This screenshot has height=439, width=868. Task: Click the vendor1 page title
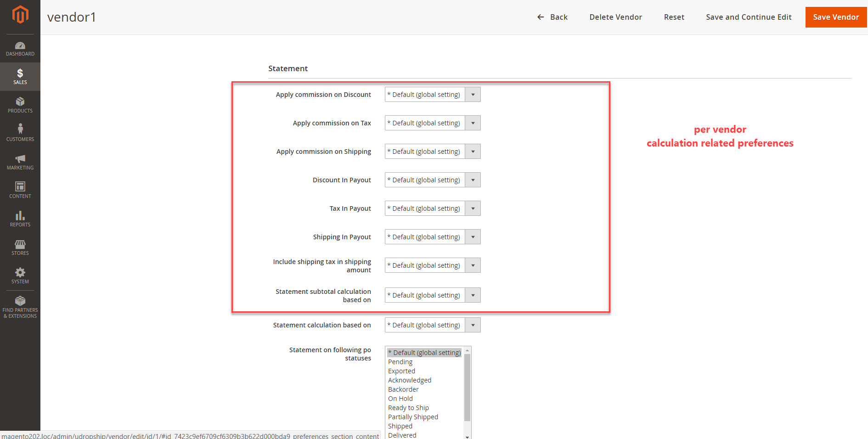pos(72,17)
